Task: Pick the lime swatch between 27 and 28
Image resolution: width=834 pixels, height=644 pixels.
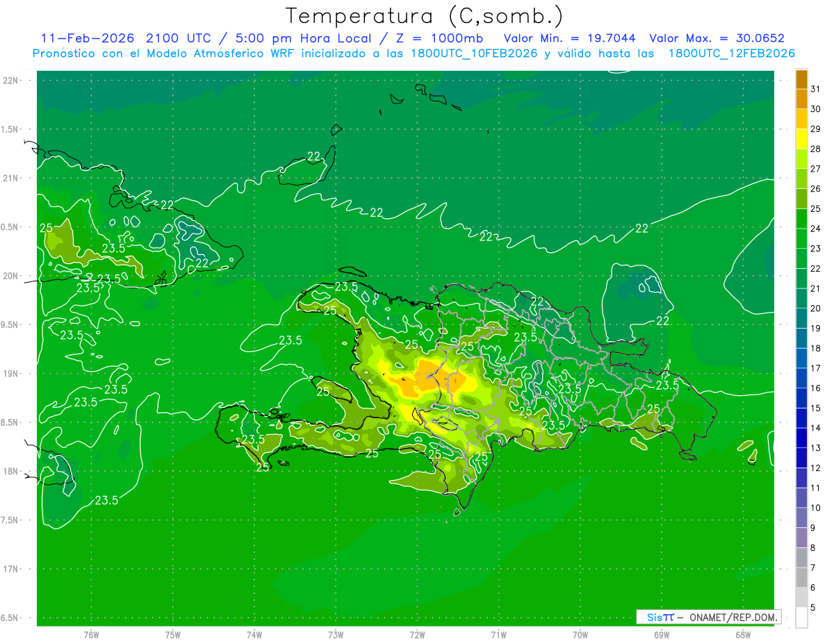Action: tap(801, 158)
